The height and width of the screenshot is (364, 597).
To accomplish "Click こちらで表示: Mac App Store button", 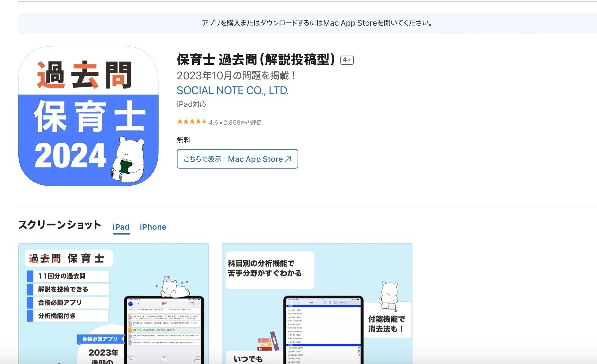I will [237, 159].
